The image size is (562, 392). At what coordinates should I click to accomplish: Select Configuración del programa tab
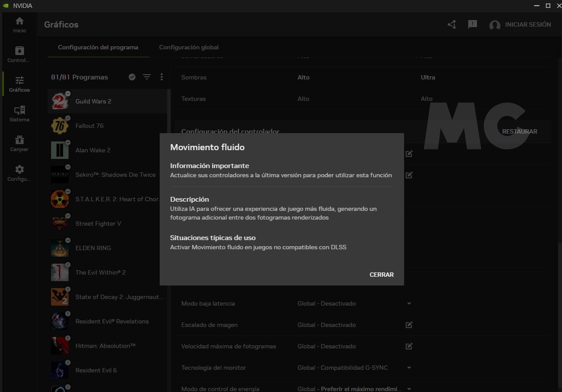coord(98,47)
